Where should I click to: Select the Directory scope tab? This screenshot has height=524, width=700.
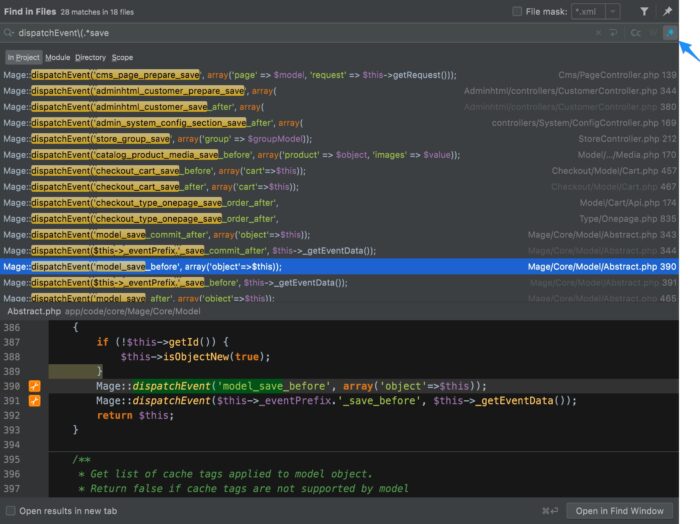(x=90, y=57)
